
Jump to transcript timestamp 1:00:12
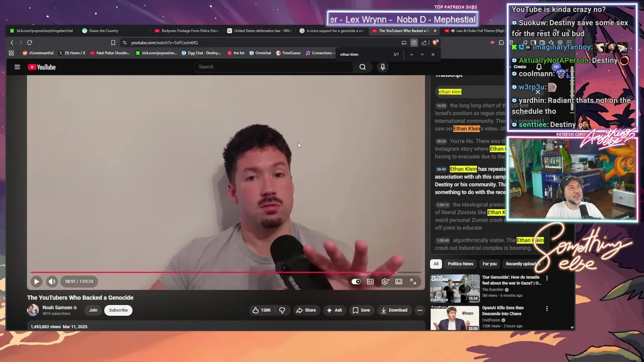click(x=442, y=205)
